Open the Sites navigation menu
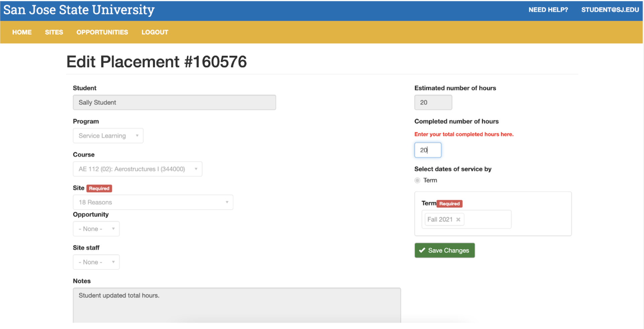 [54, 32]
